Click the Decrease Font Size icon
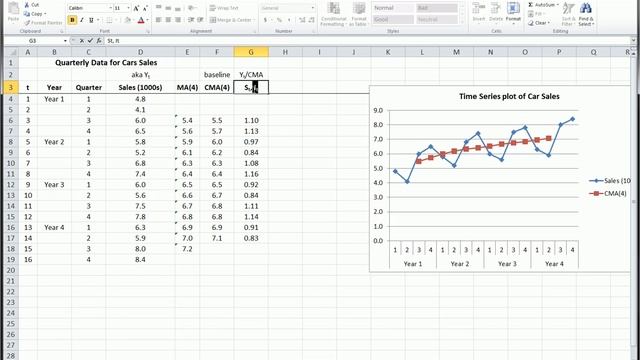640x360 pixels. (x=145, y=8)
